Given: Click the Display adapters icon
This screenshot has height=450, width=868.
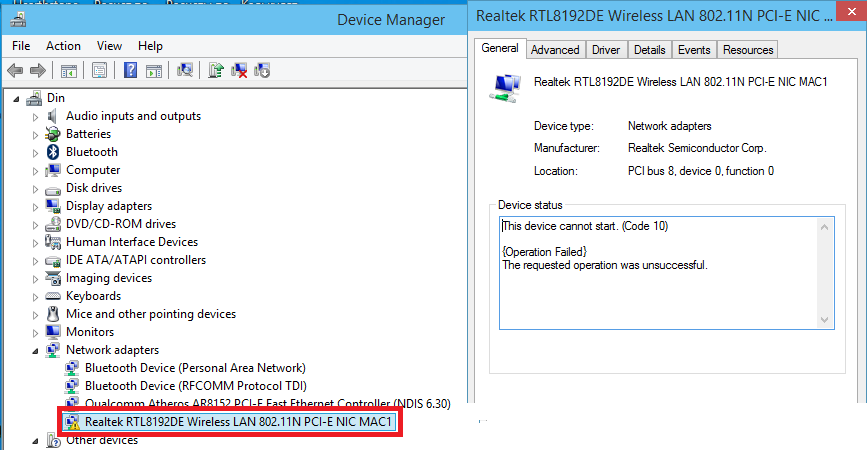Looking at the screenshot, I should click(53, 206).
